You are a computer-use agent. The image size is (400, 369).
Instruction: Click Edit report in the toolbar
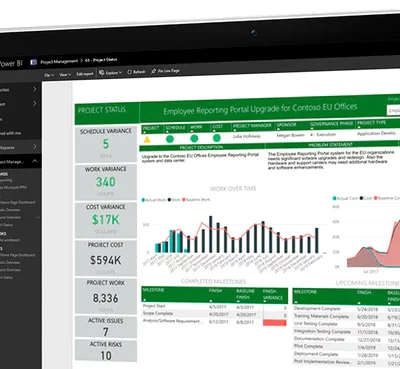[x=85, y=74]
